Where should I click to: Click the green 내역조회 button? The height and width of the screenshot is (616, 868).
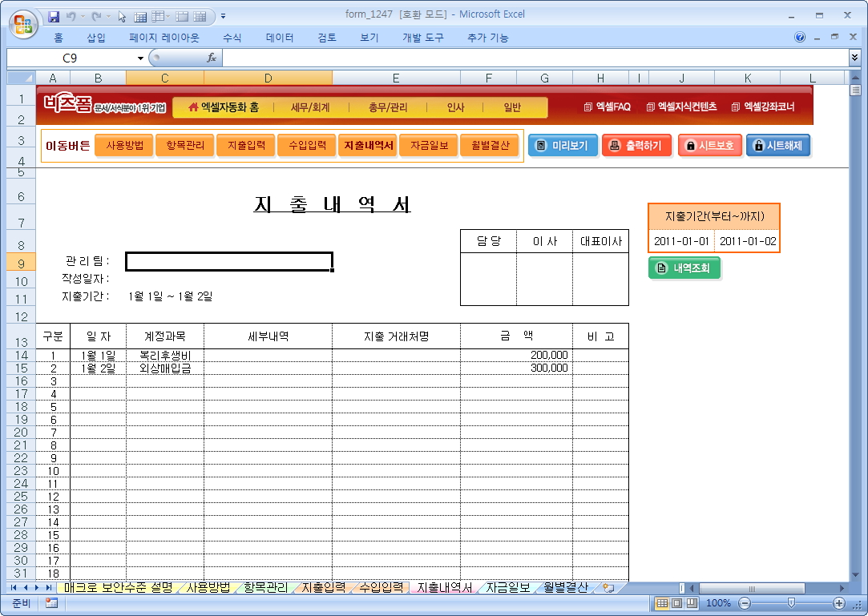point(684,268)
